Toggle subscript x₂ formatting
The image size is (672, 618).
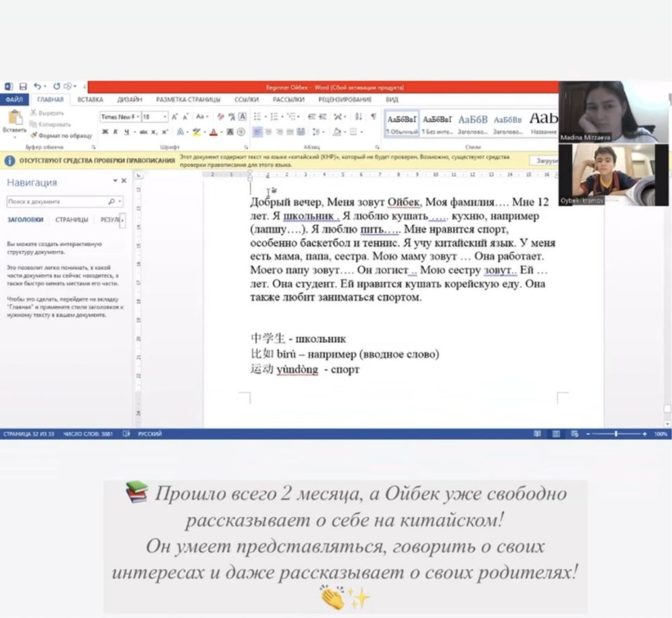point(155,132)
